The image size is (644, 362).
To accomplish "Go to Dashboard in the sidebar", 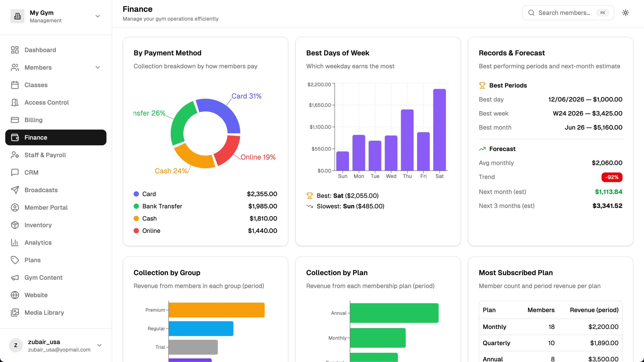I will [56, 50].
